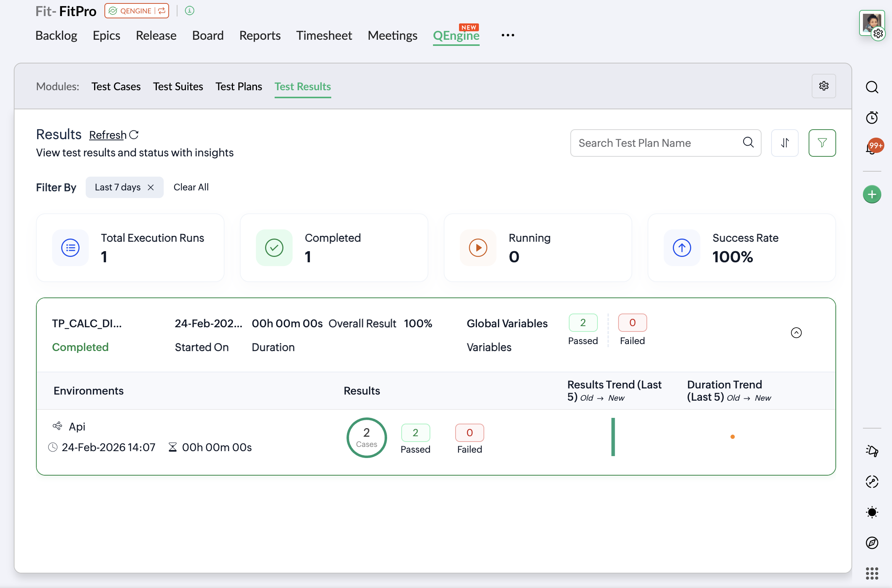Click the green results trend bar

coord(613,437)
